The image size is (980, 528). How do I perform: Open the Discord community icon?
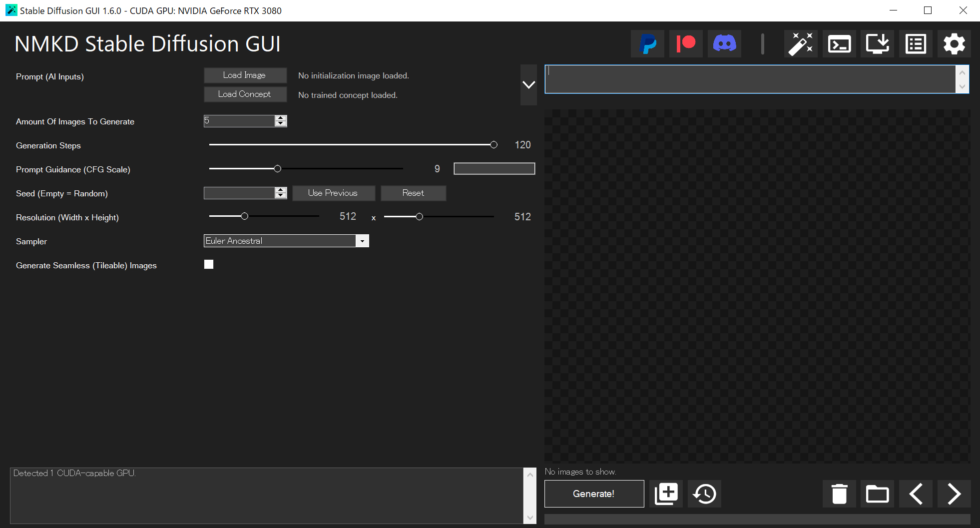(724, 44)
